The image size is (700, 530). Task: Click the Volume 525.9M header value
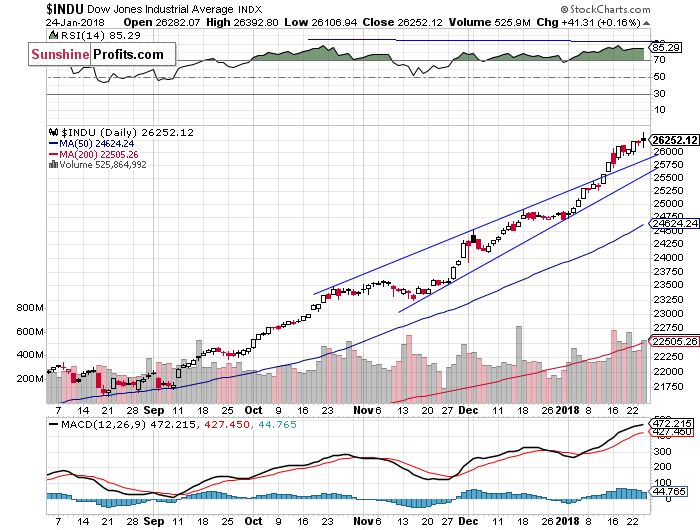click(x=490, y=22)
